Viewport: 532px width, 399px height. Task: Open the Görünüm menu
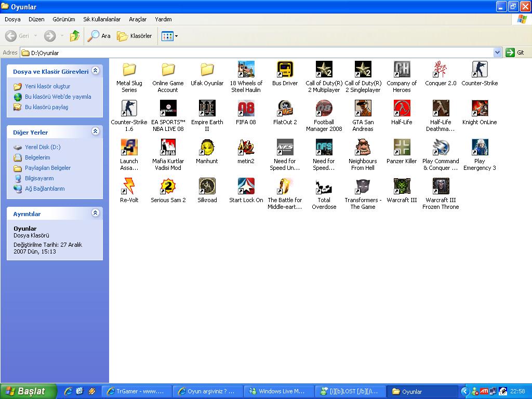click(x=64, y=19)
